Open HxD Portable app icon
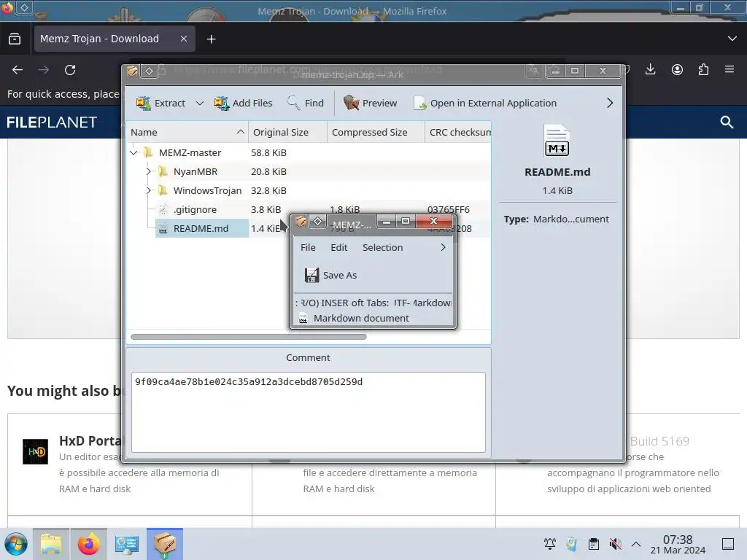This screenshot has width=747, height=560. [x=35, y=451]
